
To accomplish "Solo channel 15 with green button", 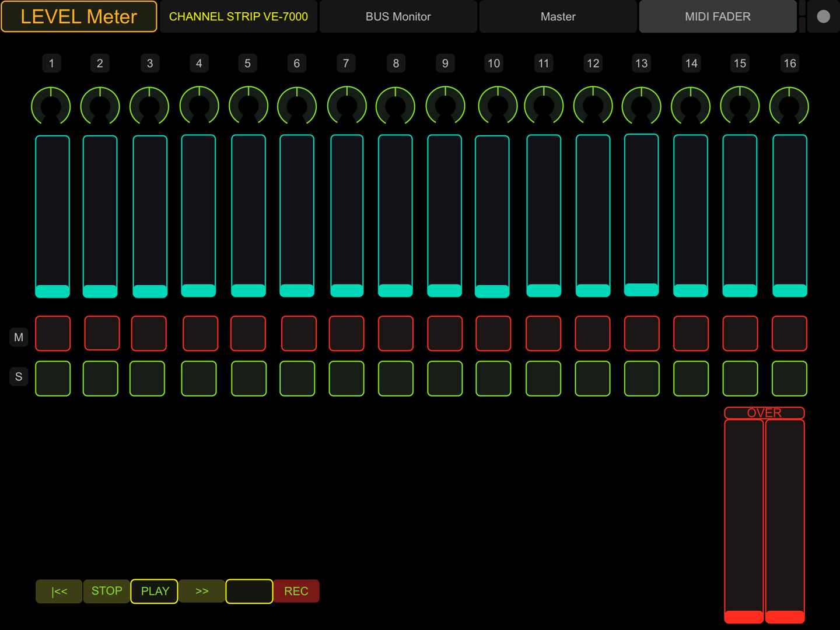I will (740, 379).
